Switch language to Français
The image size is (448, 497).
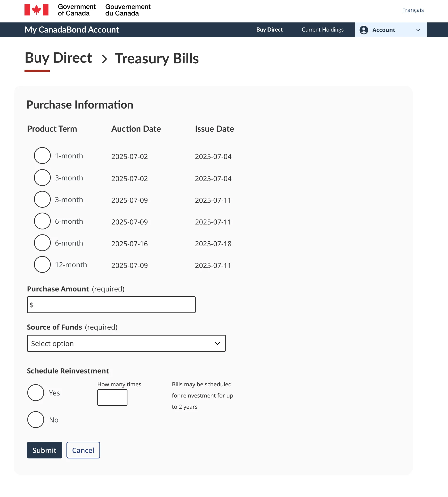click(x=413, y=10)
